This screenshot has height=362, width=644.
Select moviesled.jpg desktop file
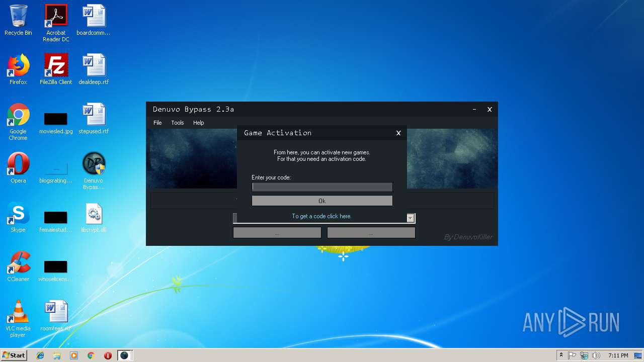(x=56, y=122)
